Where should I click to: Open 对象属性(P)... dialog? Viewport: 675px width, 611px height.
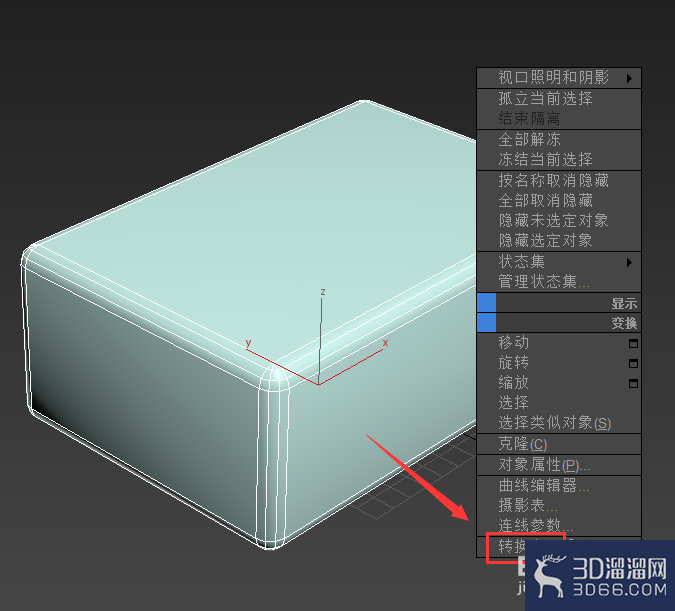tap(559, 465)
